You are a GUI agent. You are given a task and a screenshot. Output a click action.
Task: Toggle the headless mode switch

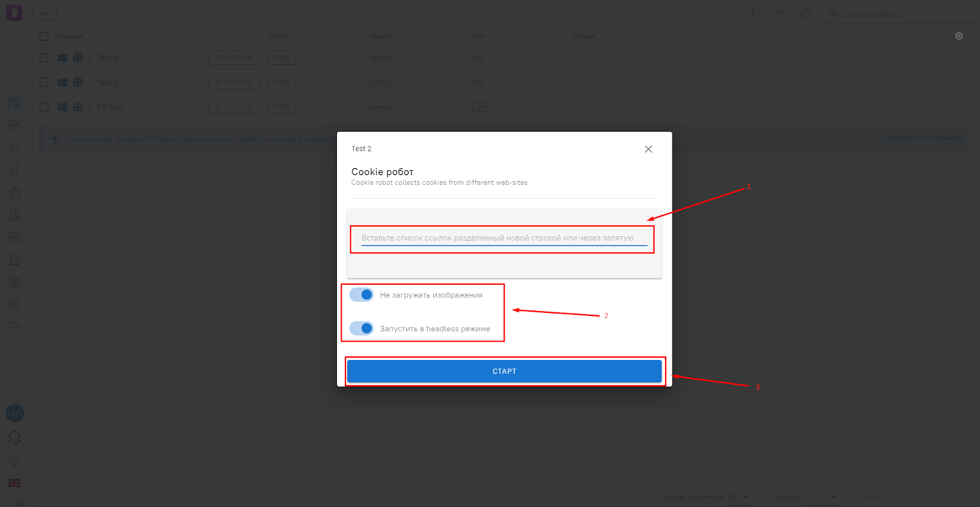[x=361, y=329]
